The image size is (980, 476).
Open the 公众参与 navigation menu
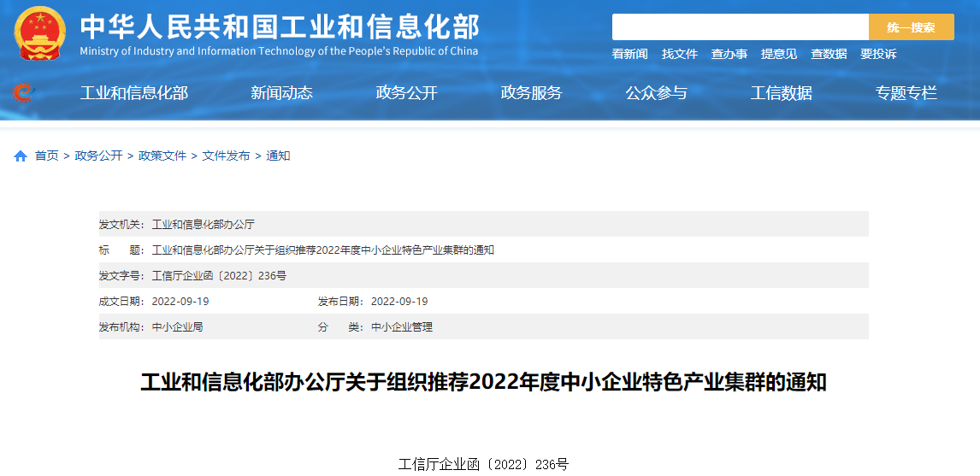pyautogui.click(x=656, y=93)
